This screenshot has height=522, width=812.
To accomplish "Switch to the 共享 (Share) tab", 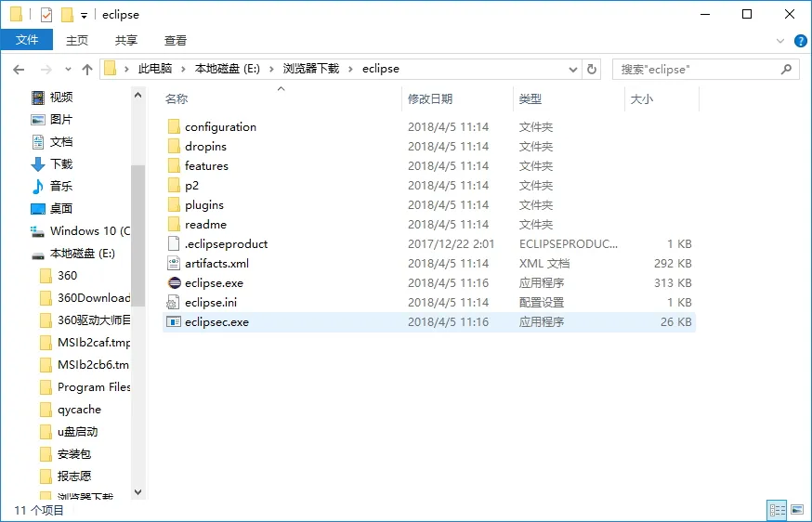I will coord(126,40).
